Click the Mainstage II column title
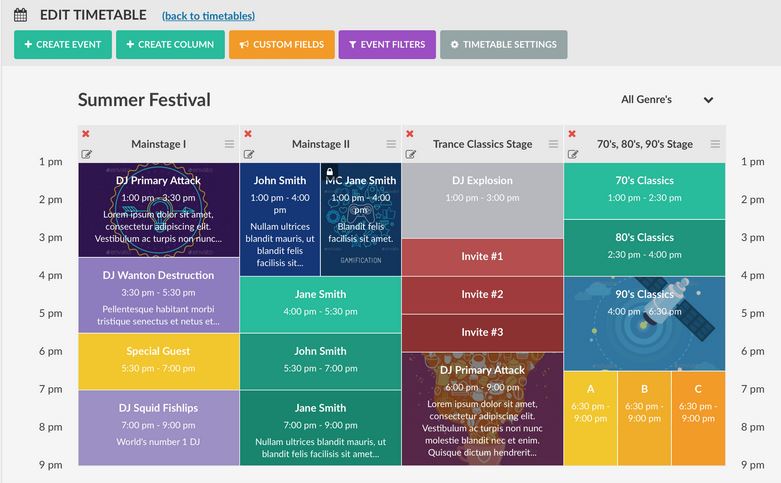Viewport: 781px width, 483px height. (x=321, y=144)
